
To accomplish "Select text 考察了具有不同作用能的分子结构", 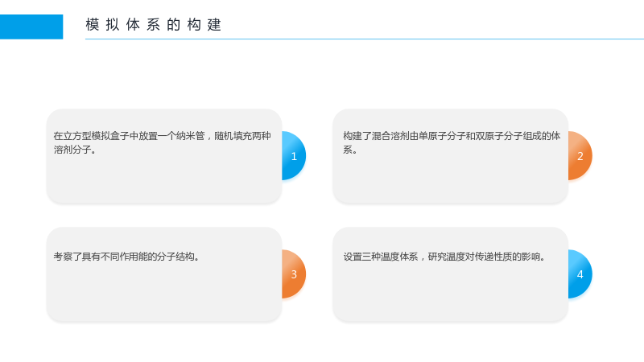I will (126, 257).
